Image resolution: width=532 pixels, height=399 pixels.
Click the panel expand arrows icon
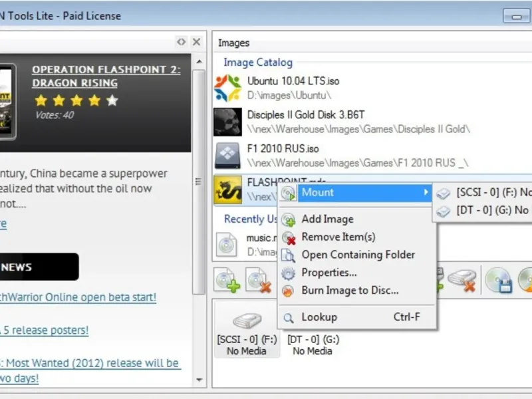(182, 42)
